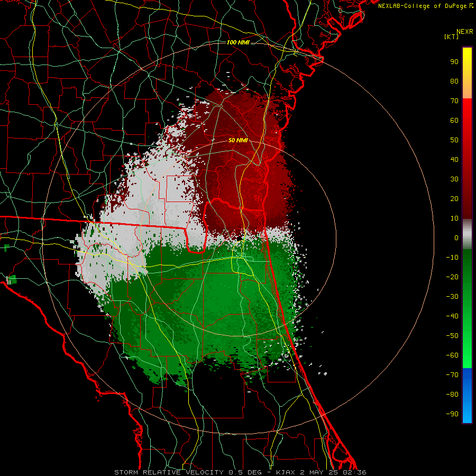The width and height of the screenshot is (476, 476).
Task: Click the -40 knot value on the color scale
Action: pyautogui.click(x=452, y=316)
